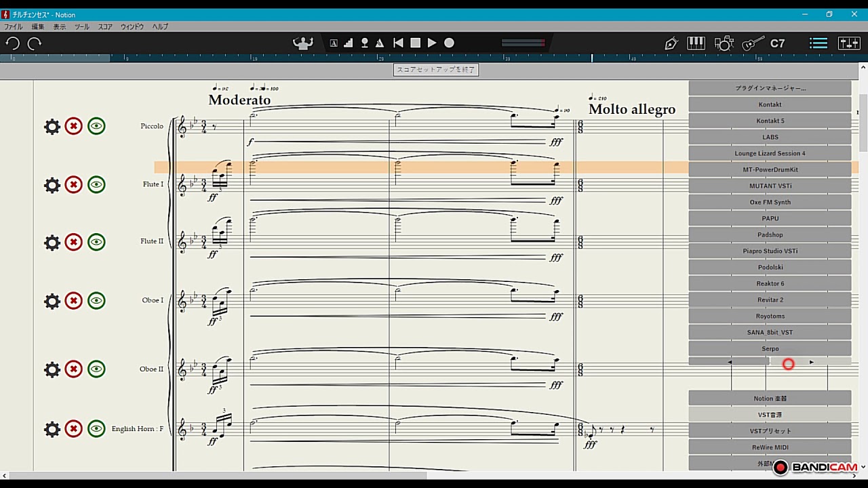Select the LABS plugin

click(770, 137)
